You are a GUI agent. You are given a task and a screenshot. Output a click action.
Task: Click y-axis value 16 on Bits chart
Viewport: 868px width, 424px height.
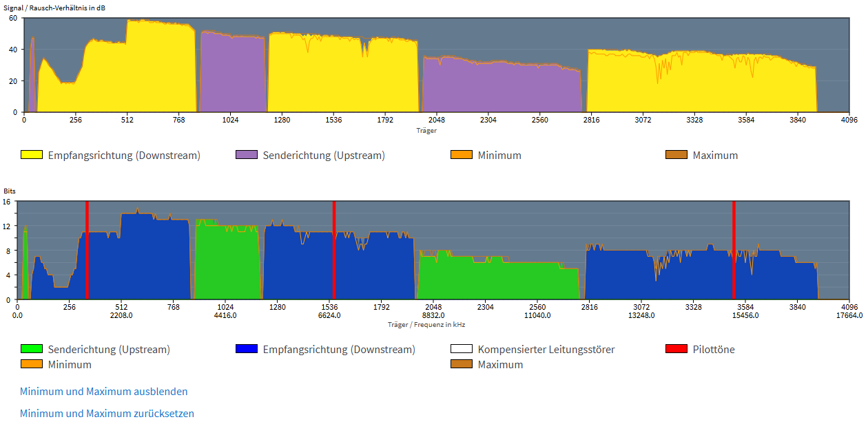pos(6,202)
